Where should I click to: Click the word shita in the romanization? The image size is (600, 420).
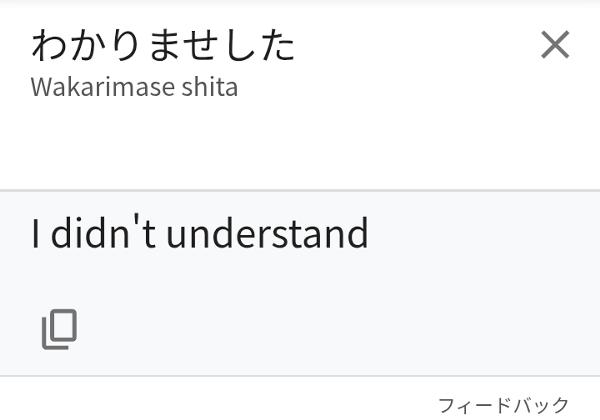(x=210, y=87)
